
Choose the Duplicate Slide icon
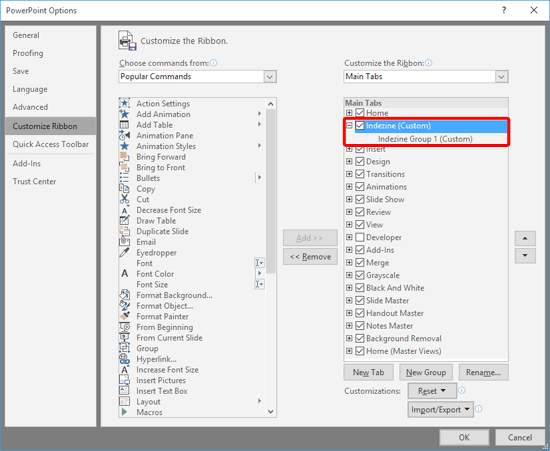pos(125,231)
